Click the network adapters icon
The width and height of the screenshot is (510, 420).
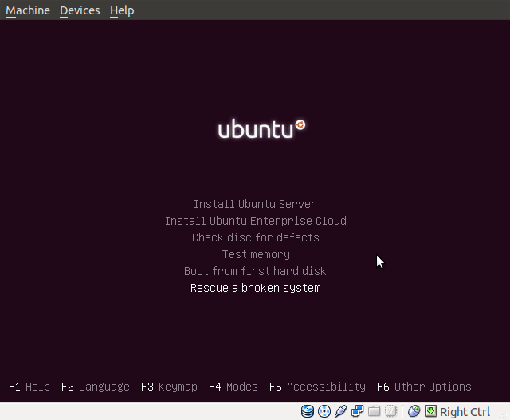(x=358, y=411)
